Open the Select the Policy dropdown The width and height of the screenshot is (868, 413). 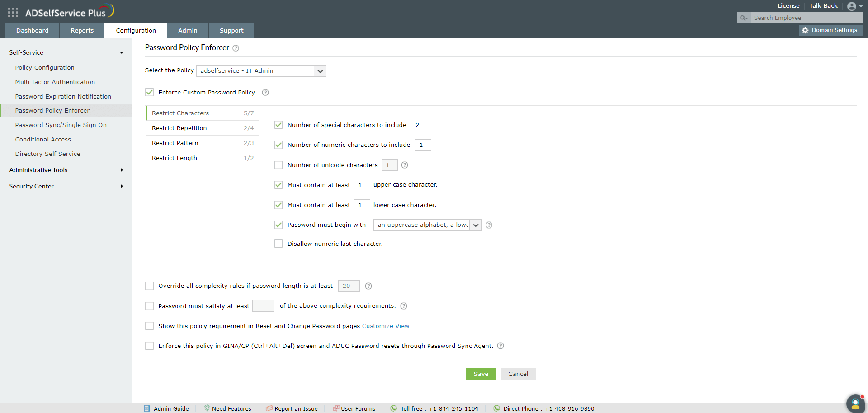coord(320,71)
